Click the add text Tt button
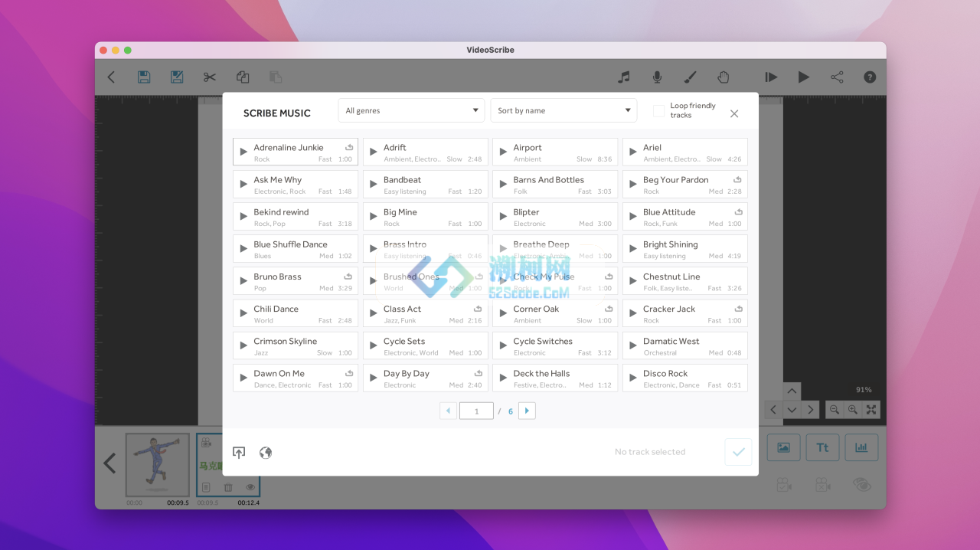980x550 pixels. [x=822, y=447]
